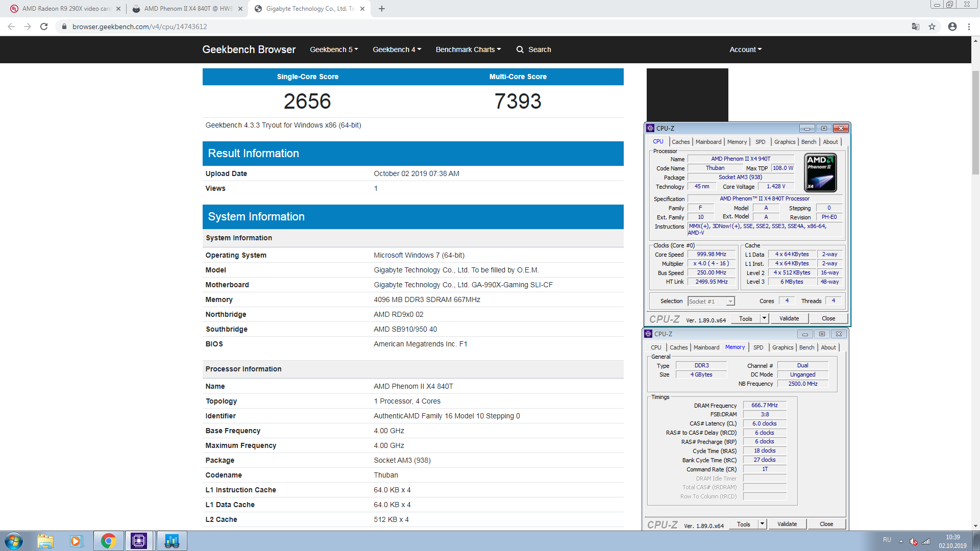Open the Chrome profile avatar
This screenshot has height=551, width=980.
[x=952, y=27]
